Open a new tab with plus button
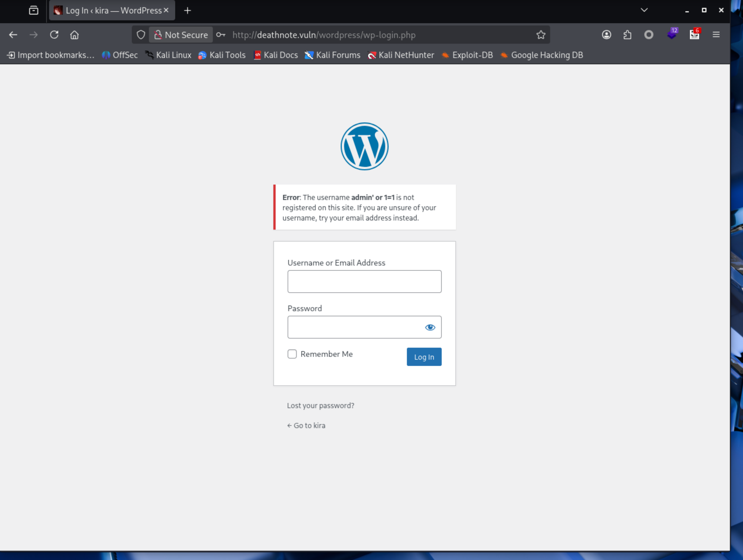743x560 pixels. coord(187,10)
